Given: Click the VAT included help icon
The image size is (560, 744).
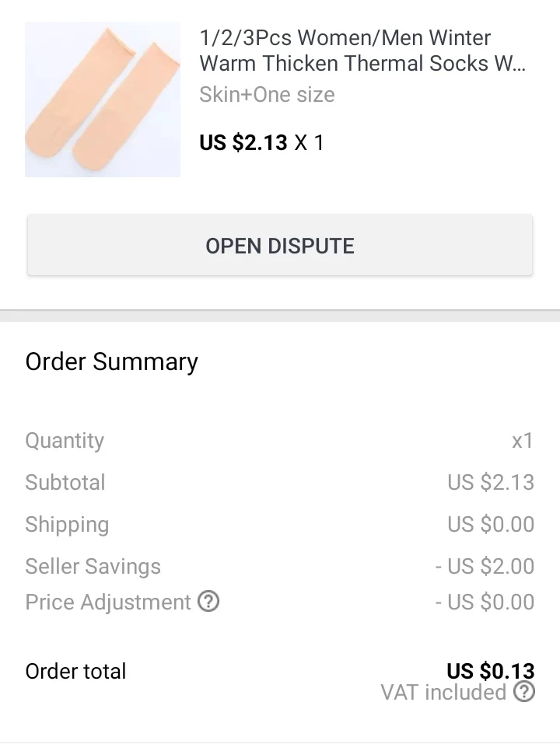Looking at the screenshot, I should tap(525, 692).
